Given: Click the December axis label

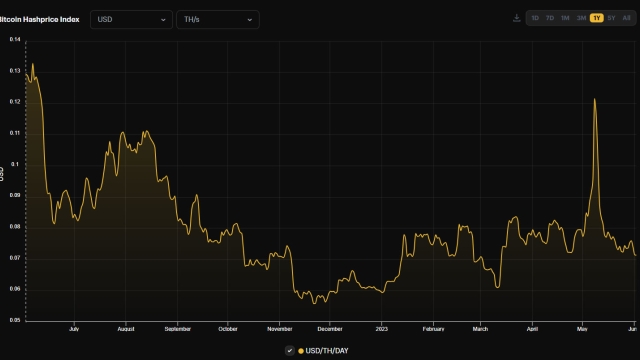Looking at the screenshot, I should 330,329.
